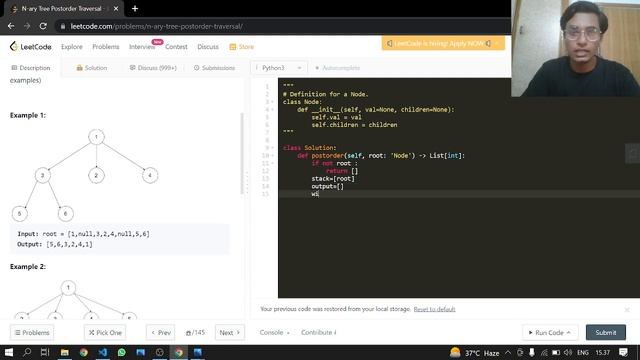Close the N-ary Tree Postorder Traversal tab
Viewport: 640px width, 360px height.
point(116,9)
